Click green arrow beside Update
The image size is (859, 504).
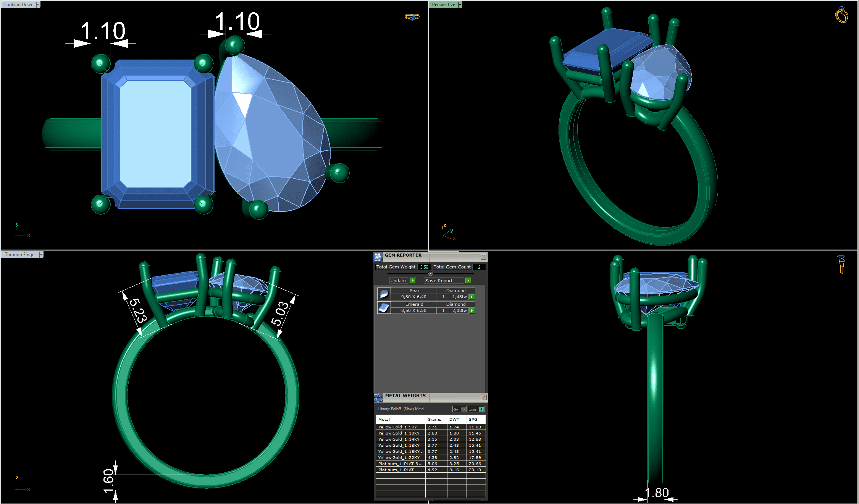click(x=413, y=281)
